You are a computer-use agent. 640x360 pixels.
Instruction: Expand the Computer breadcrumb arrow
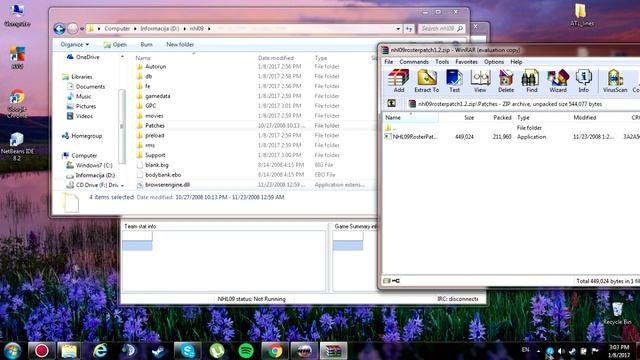pyautogui.click(x=135, y=29)
